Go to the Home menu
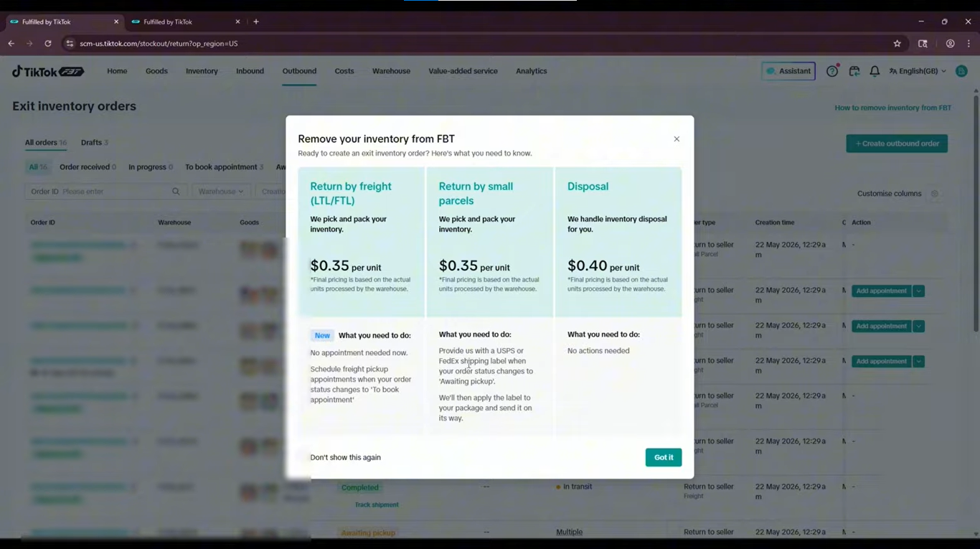980x549 pixels. pyautogui.click(x=117, y=71)
